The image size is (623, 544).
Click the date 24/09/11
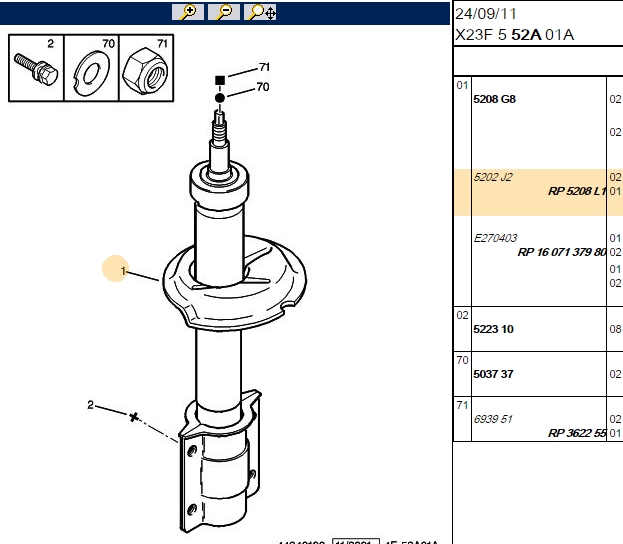point(486,14)
